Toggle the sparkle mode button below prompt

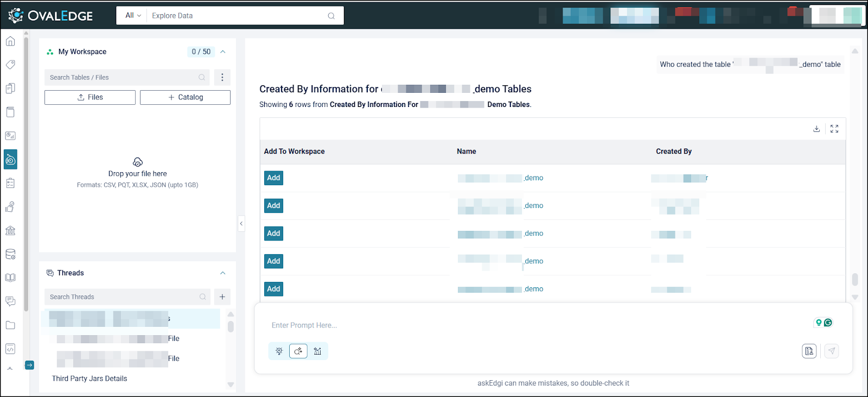[x=298, y=351]
